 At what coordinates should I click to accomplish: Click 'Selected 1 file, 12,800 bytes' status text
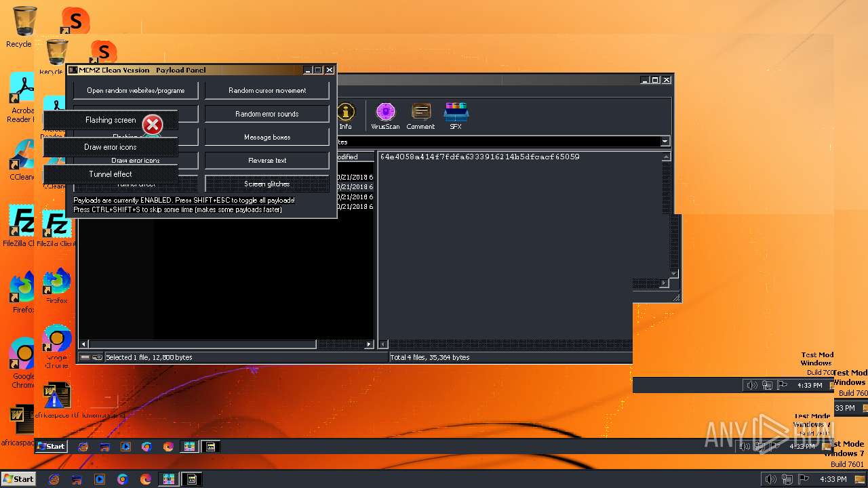(x=149, y=357)
